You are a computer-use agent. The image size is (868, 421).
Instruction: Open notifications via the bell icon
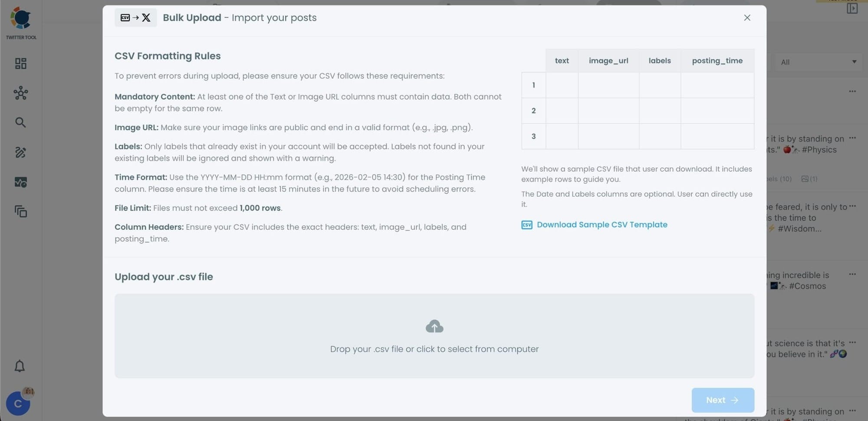click(x=20, y=366)
